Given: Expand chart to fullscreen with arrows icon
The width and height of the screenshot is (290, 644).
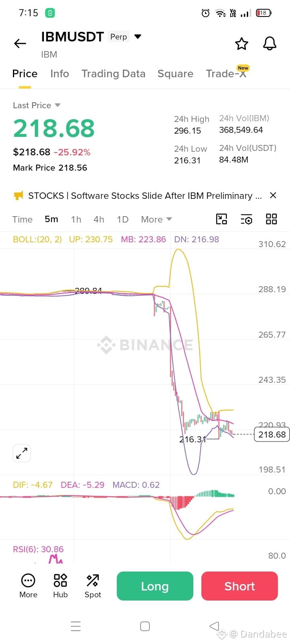Looking at the screenshot, I should point(22,453).
